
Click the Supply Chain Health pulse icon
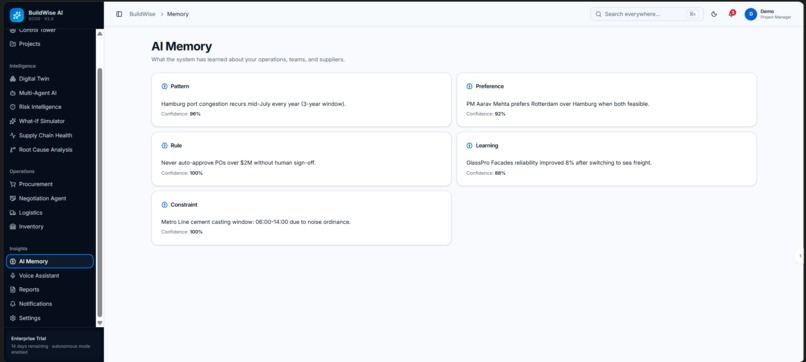pos(13,136)
